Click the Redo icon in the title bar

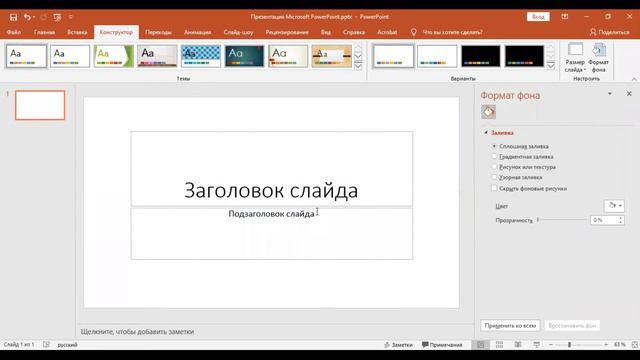(x=43, y=17)
